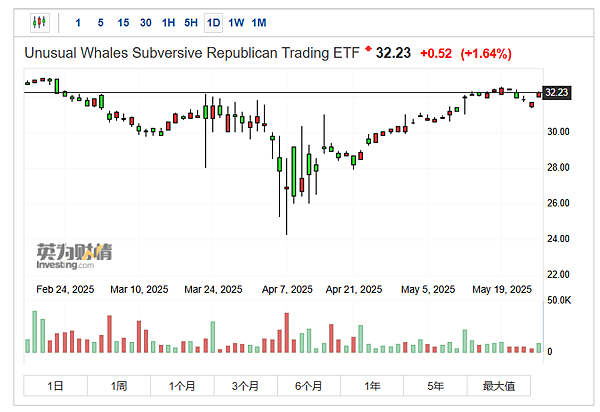Screen dimensions: 600x412
Task: Click the 22.00 price axis label
Action: click(558, 275)
